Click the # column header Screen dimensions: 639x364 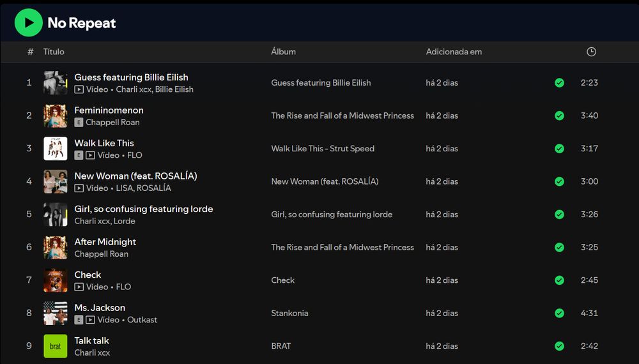pos(31,52)
